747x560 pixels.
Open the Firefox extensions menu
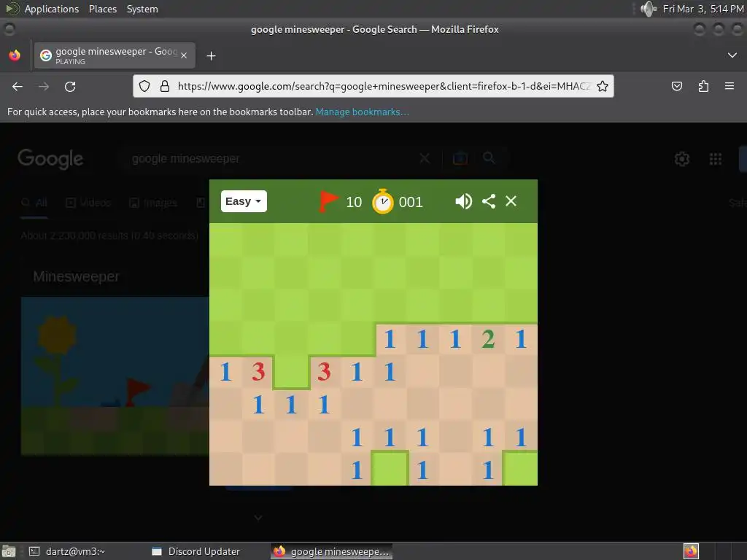click(x=703, y=86)
